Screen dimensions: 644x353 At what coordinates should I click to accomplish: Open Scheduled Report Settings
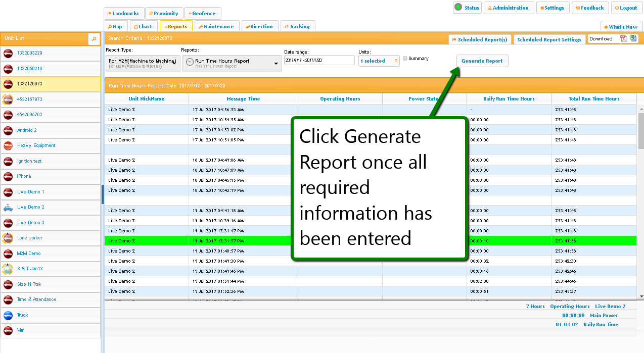point(549,39)
